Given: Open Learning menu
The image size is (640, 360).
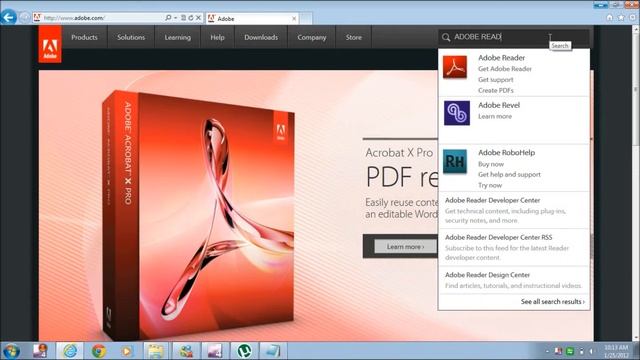Looking at the screenshot, I should coord(178,37).
